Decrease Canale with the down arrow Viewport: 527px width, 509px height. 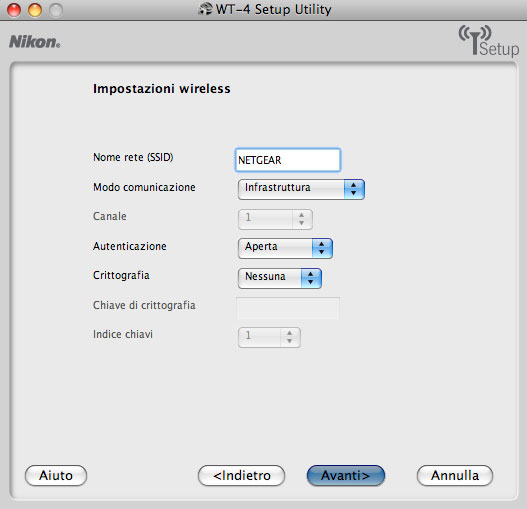tap(301, 223)
